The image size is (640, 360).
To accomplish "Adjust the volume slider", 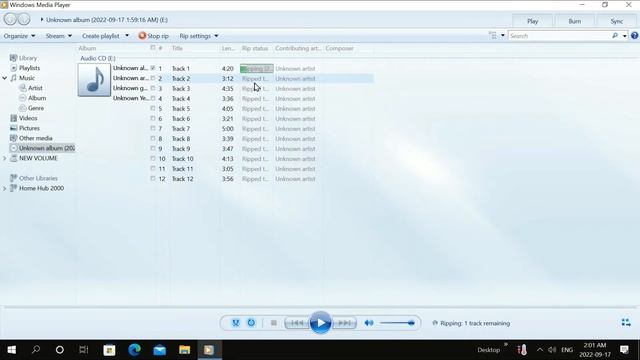I will point(398,323).
